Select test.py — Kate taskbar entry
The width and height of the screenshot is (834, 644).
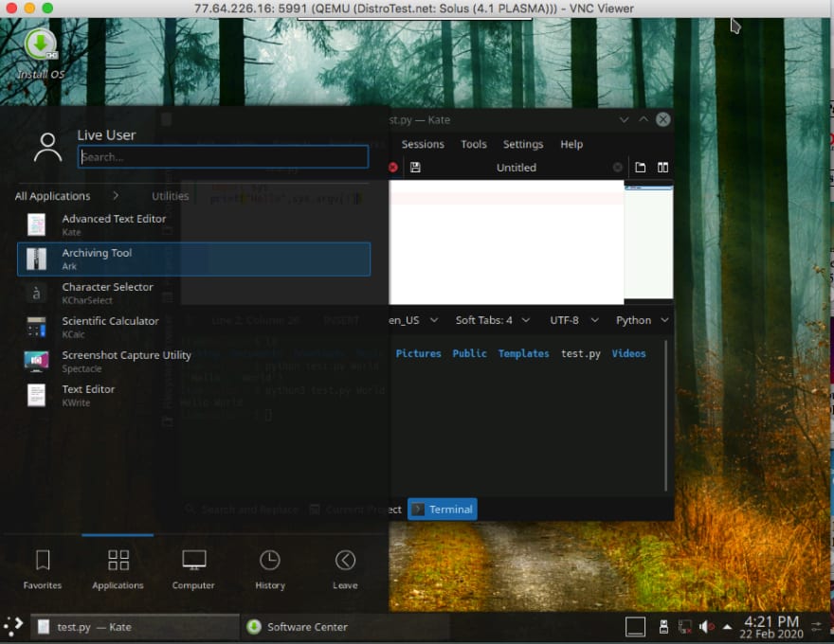pos(135,627)
